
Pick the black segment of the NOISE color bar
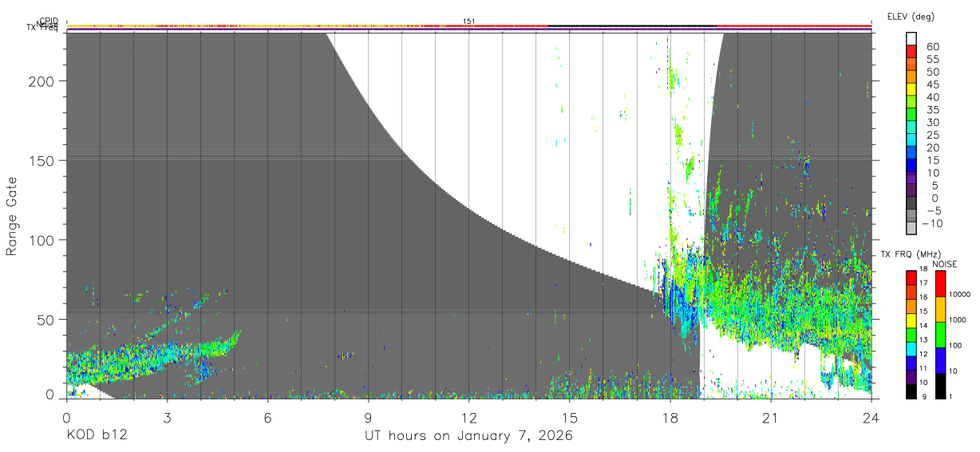click(940, 385)
